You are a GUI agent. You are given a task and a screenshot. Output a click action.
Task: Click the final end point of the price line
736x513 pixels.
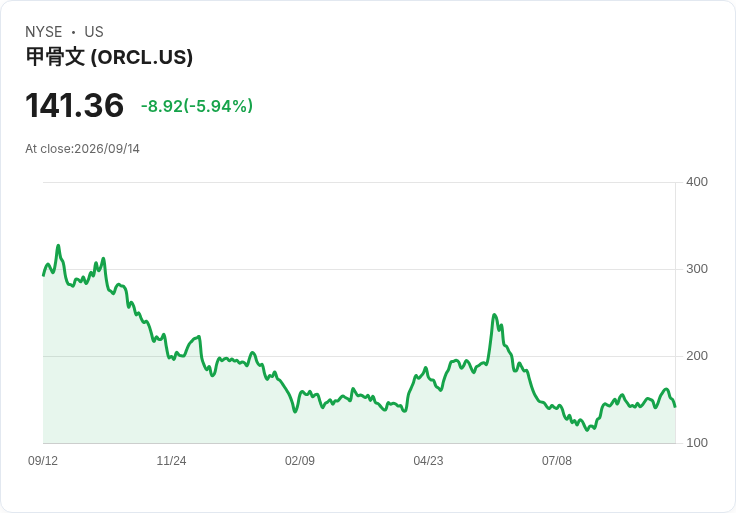(675, 406)
